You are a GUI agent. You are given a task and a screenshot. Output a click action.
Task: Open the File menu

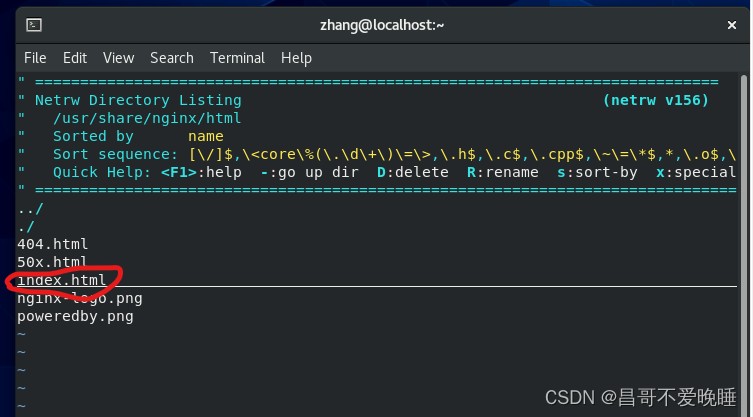pos(35,58)
